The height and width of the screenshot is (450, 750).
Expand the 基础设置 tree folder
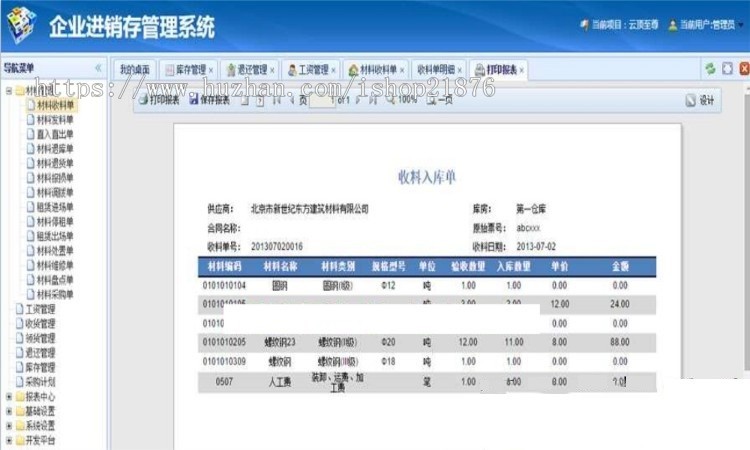point(9,411)
